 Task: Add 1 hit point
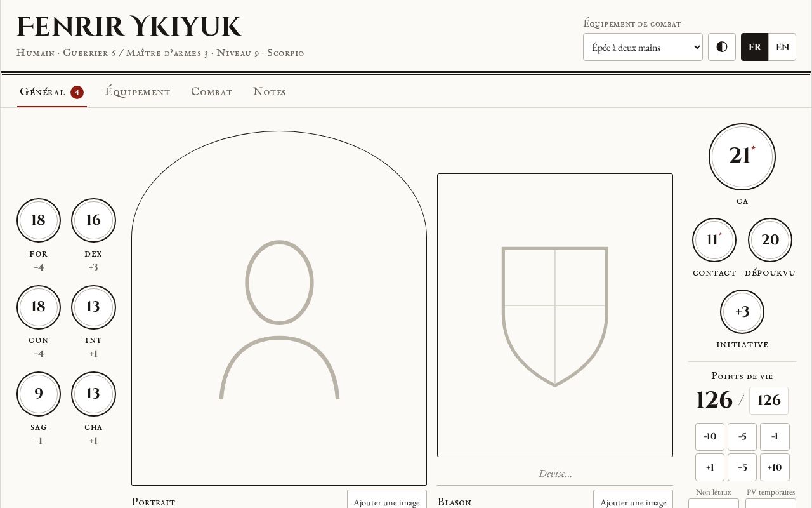(710, 467)
